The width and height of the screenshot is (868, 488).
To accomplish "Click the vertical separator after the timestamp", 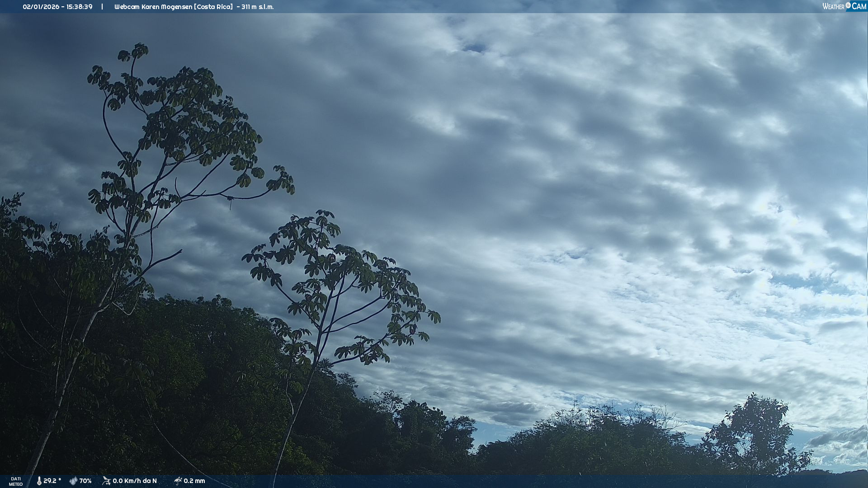I will click(x=102, y=7).
